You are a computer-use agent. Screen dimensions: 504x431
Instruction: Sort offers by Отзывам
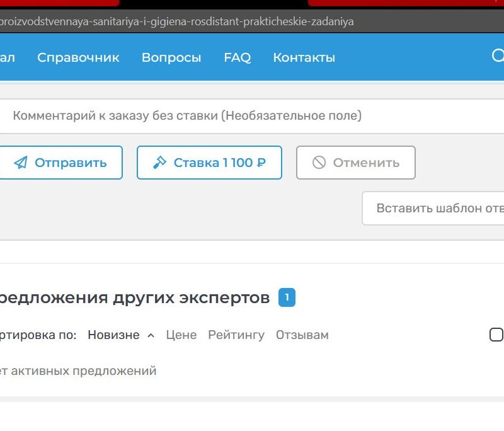(302, 335)
